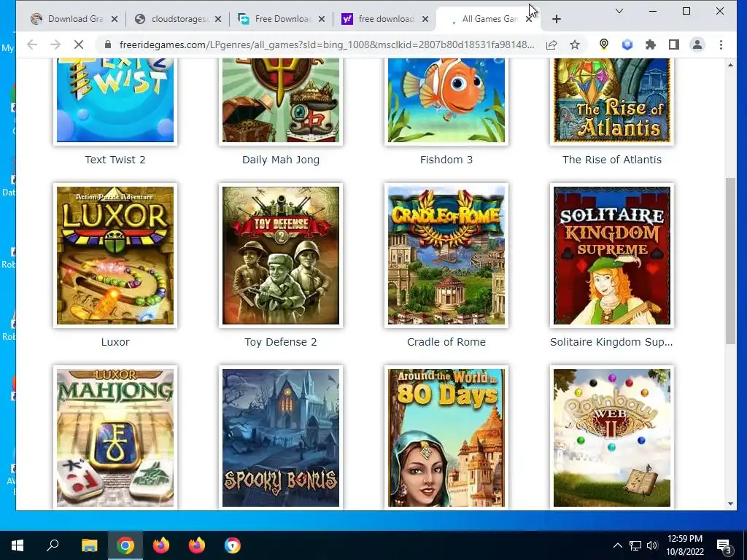The image size is (747, 560).
Task: Go back to the previous page
Action: (32, 44)
